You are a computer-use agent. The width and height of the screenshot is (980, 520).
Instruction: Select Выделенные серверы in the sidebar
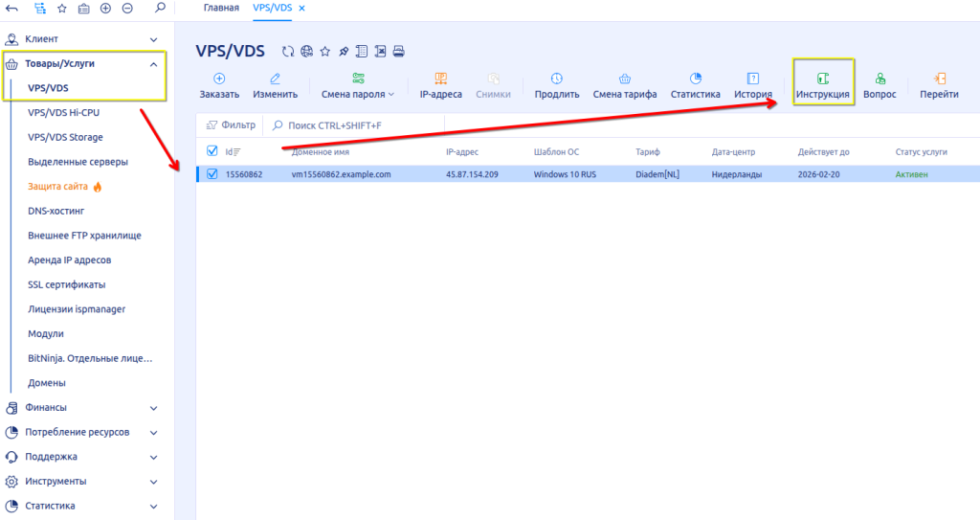point(78,162)
